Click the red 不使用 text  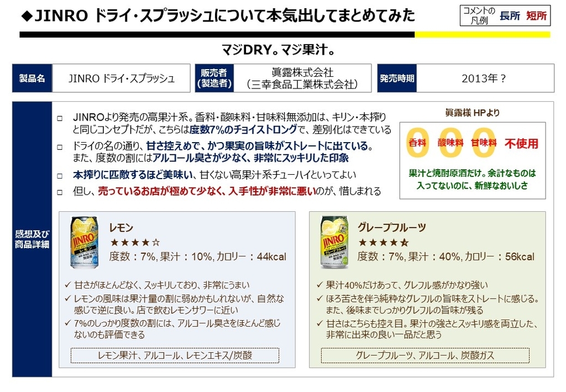(521, 144)
